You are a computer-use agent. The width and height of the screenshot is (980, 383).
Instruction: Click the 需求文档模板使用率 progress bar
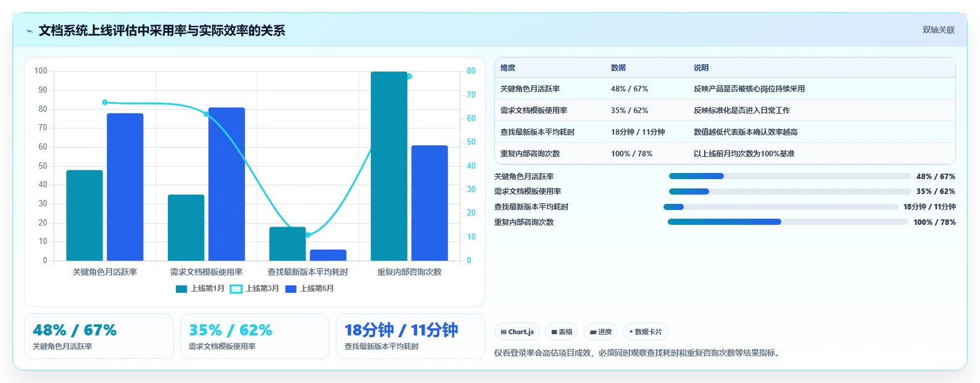coord(790,192)
